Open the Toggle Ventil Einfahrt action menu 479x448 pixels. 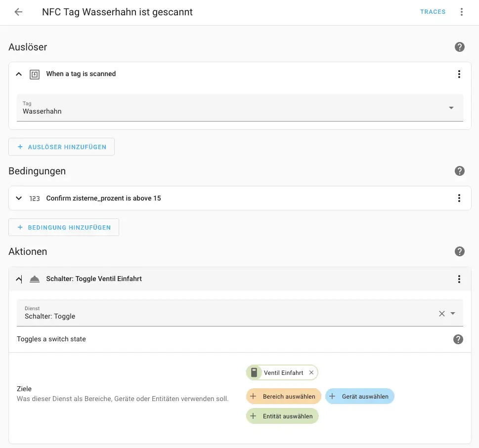pyautogui.click(x=459, y=279)
